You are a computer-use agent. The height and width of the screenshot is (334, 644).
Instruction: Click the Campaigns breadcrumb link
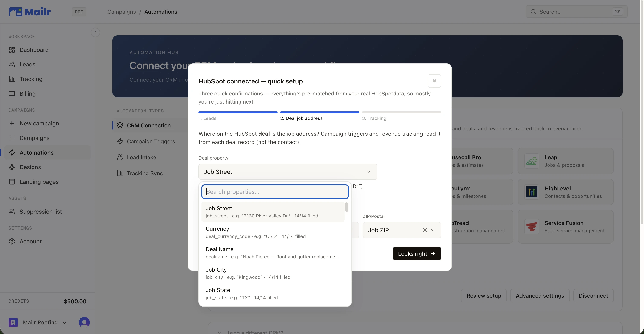122,12
